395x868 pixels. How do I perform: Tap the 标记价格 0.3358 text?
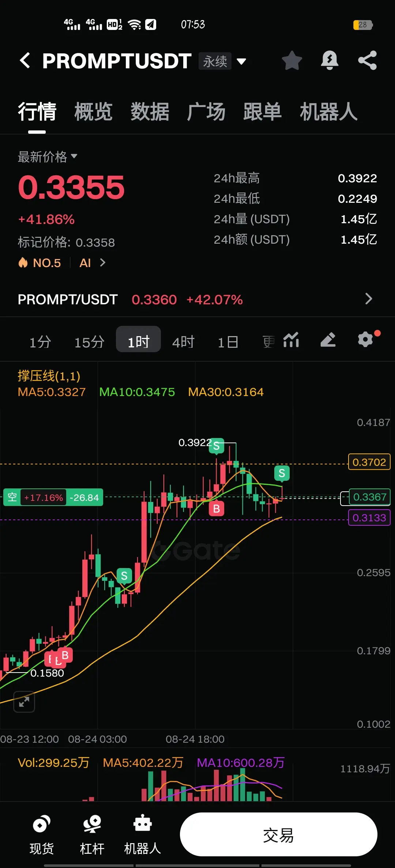(66, 242)
